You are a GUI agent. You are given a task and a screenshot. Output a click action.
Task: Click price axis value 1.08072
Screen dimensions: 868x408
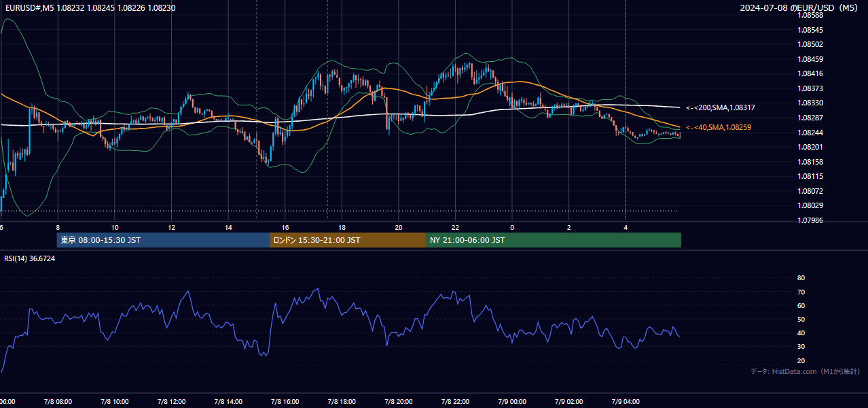pyautogui.click(x=810, y=191)
